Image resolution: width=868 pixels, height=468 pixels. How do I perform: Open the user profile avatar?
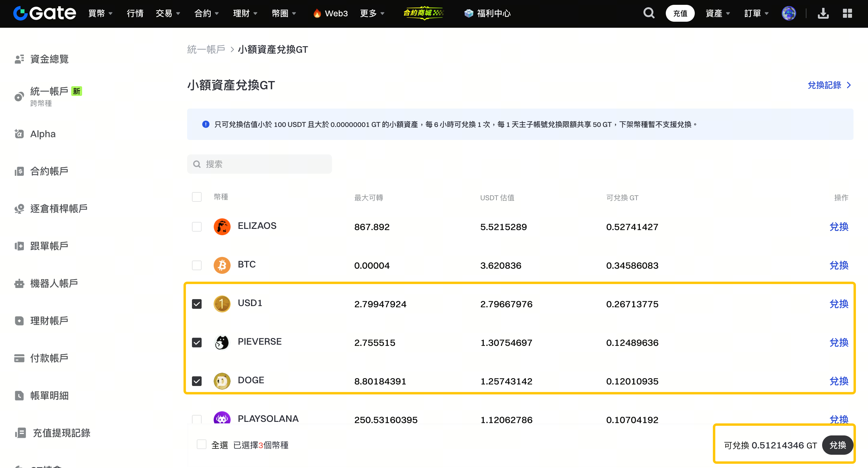point(789,14)
